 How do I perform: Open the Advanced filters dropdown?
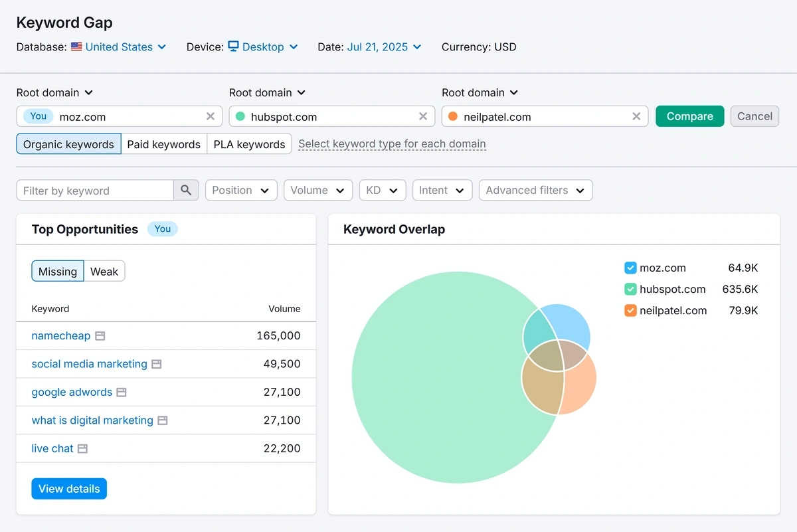click(x=535, y=191)
